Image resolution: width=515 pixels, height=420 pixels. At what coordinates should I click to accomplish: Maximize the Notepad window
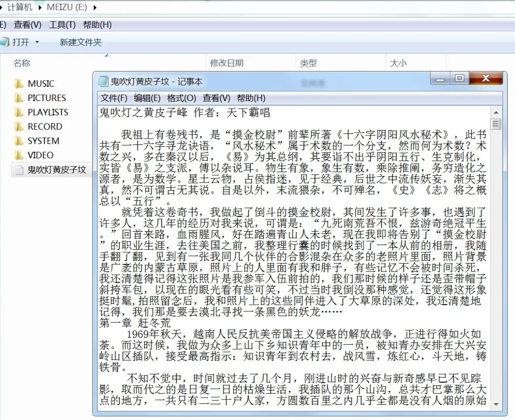pyautogui.click(x=460, y=79)
